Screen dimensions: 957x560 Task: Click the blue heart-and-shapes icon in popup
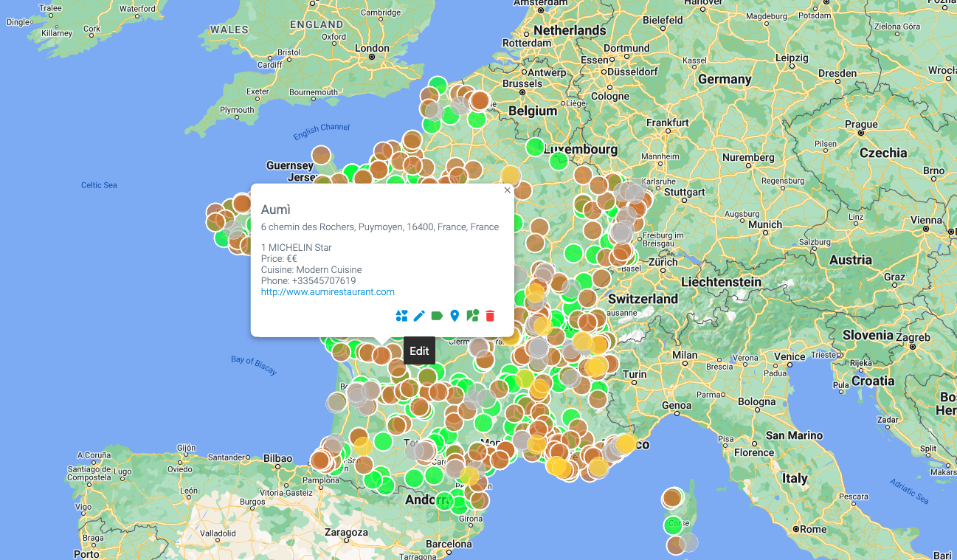401,316
